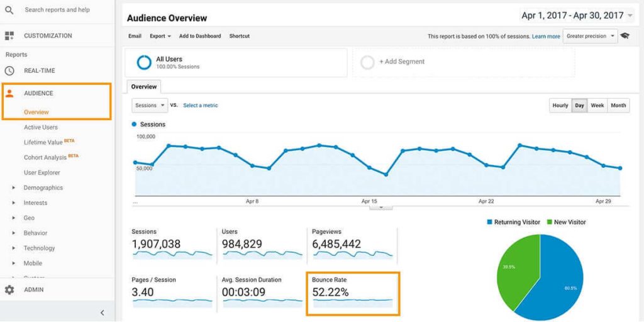Open Customization via its dashboard icon
This screenshot has height=322, width=644.
tap(9, 36)
